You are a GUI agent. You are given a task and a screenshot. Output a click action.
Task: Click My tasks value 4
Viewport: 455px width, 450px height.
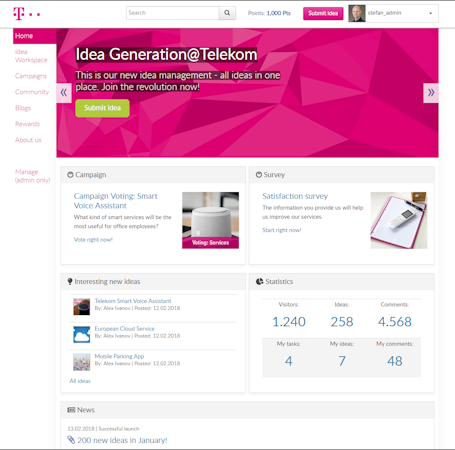coord(289,361)
